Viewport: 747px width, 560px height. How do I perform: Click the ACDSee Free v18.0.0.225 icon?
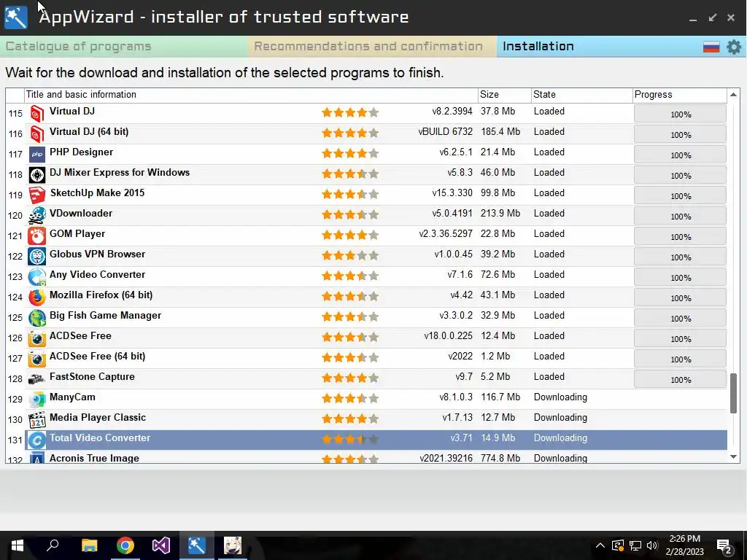coord(36,338)
